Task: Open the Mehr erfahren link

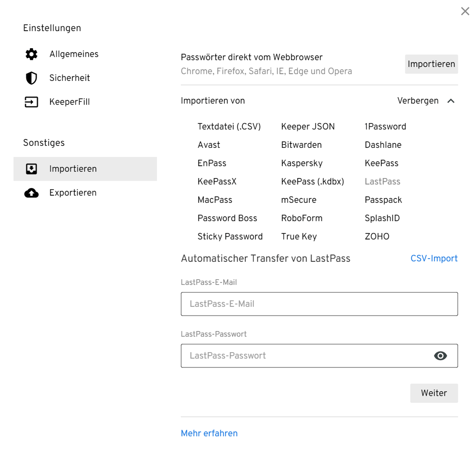Action: 209,433
